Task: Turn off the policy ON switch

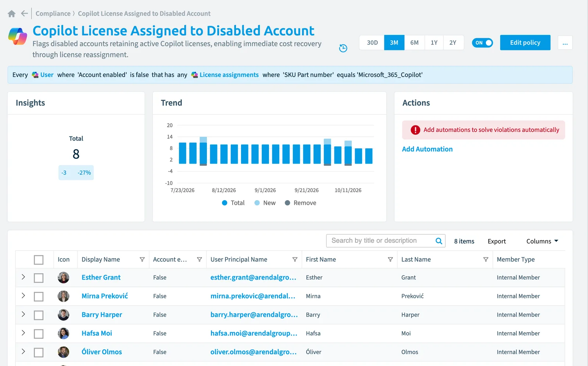Action: pyautogui.click(x=482, y=43)
